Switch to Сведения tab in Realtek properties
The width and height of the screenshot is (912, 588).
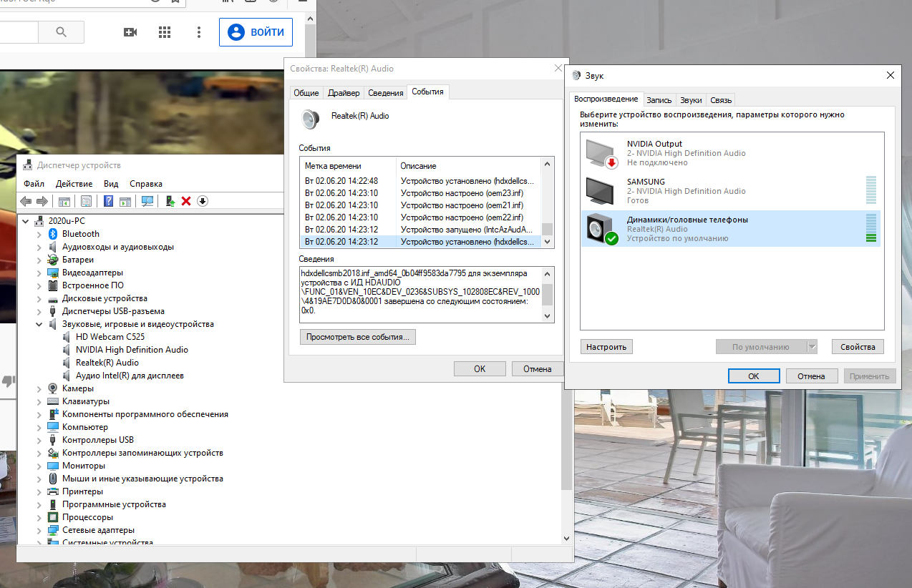[x=386, y=93]
